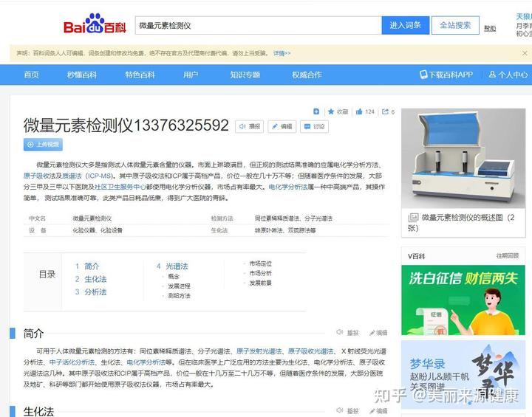
Task: Click 下载百科APP phone icon link
Action: point(446,75)
